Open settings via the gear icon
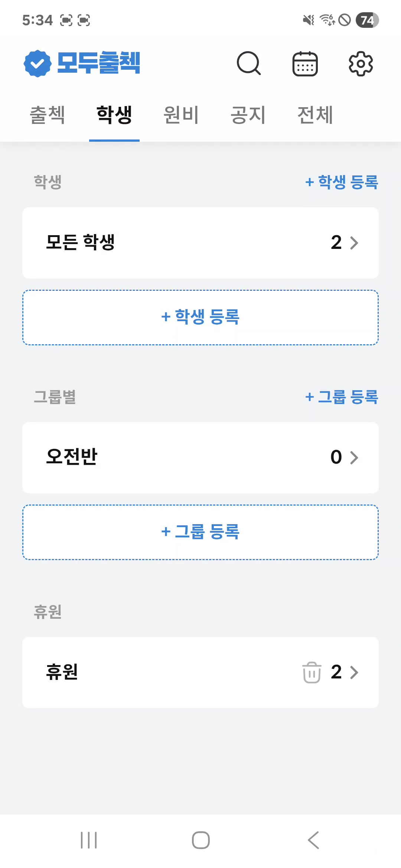Viewport: 401px width, 868px height. pyautogui.click(x=361, y=64)
